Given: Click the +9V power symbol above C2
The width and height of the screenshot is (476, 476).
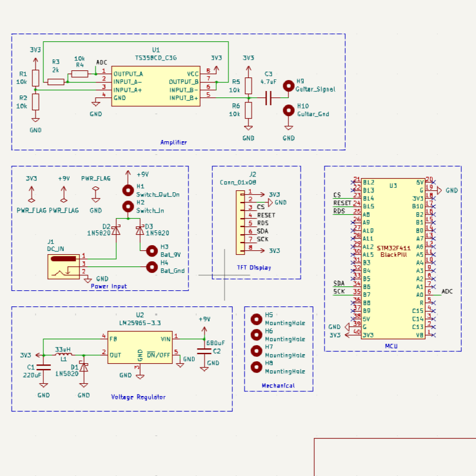Looking at the screenshot, I should [204, 332].
